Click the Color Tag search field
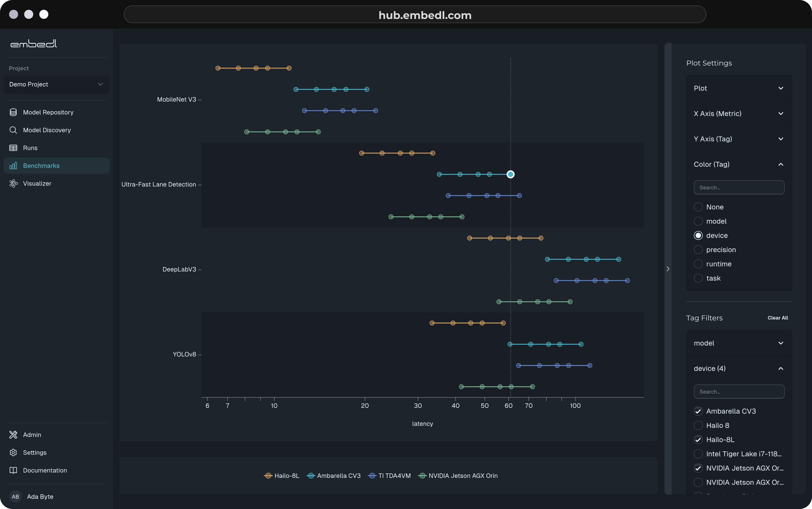Viewport: 812px width, 509px height. [739, 187]
